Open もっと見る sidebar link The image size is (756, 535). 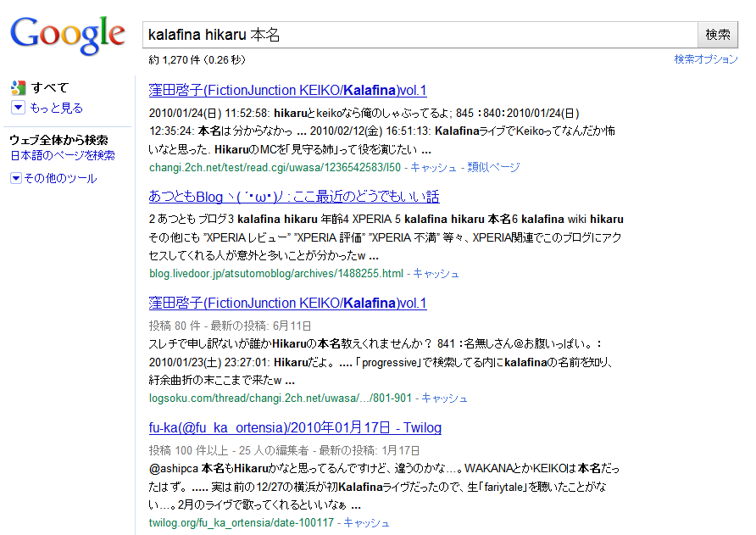(x=56, y=108)
